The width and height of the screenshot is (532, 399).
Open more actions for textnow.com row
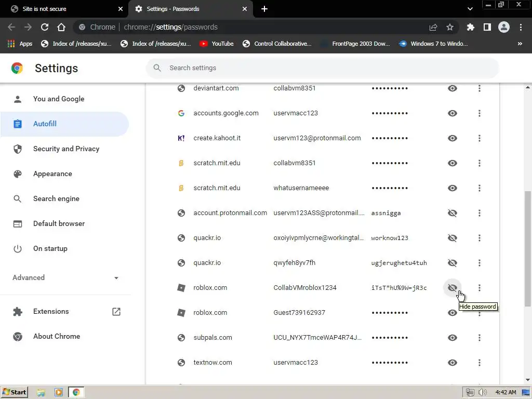480,363
